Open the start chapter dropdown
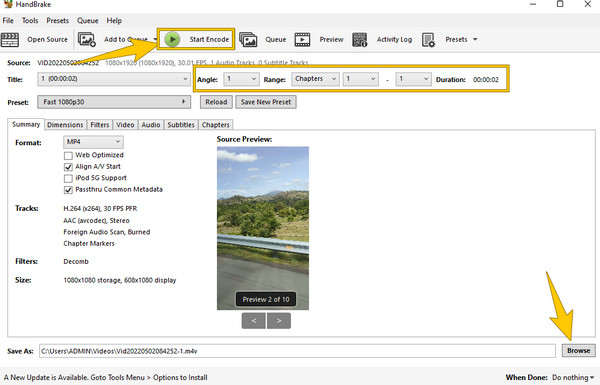 coord(361,79)
